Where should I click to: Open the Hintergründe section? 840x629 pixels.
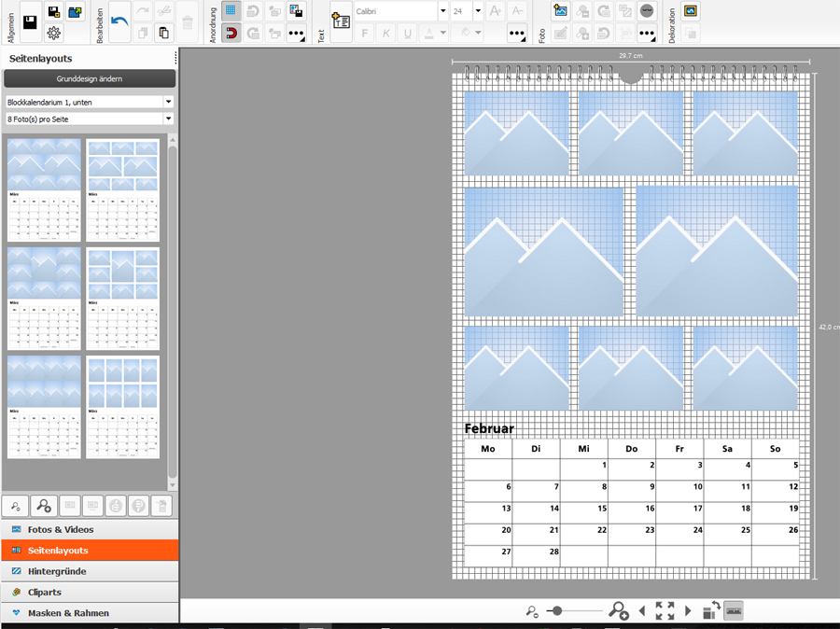click(90, 571)
